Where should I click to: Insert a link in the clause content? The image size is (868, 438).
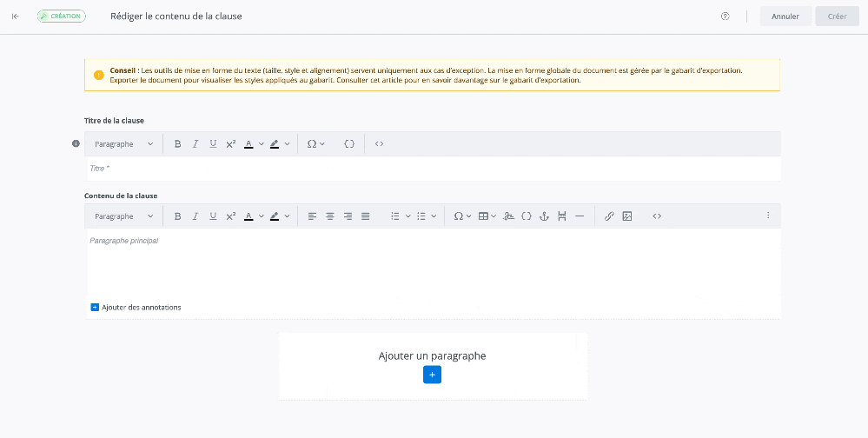point(609,216)
